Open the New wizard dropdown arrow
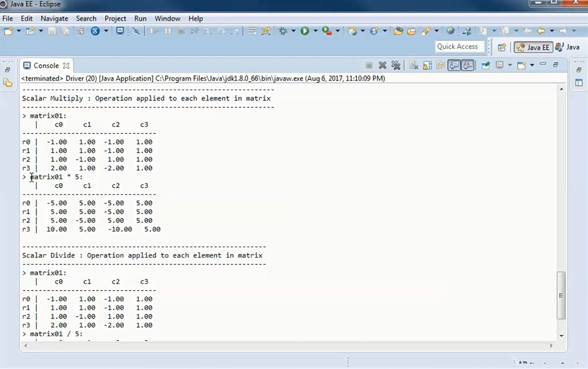 click(18, 30)
